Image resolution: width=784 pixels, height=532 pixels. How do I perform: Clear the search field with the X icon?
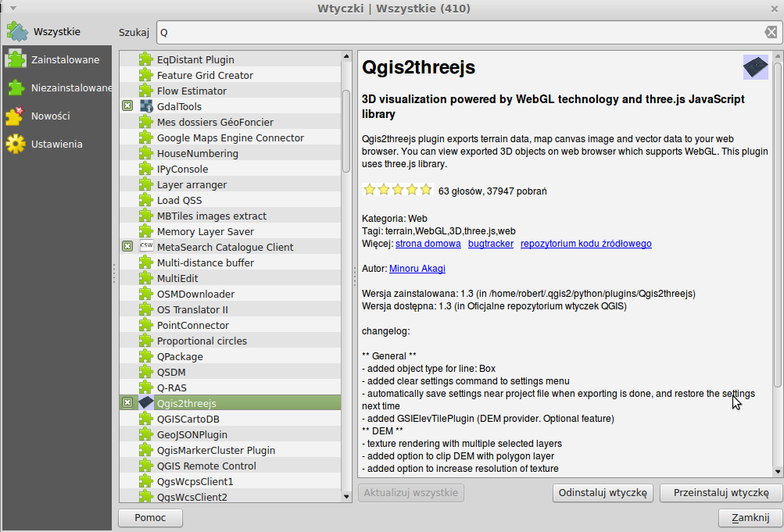coord(771,33)
